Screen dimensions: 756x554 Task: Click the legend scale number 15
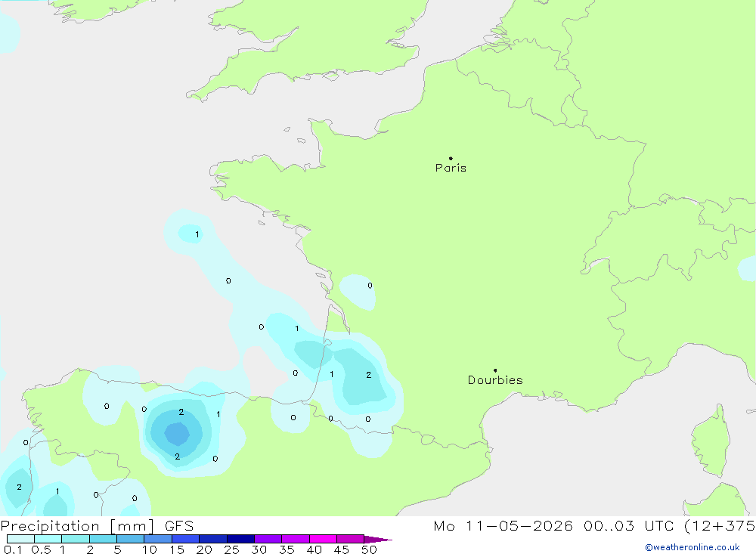[177, 549]
